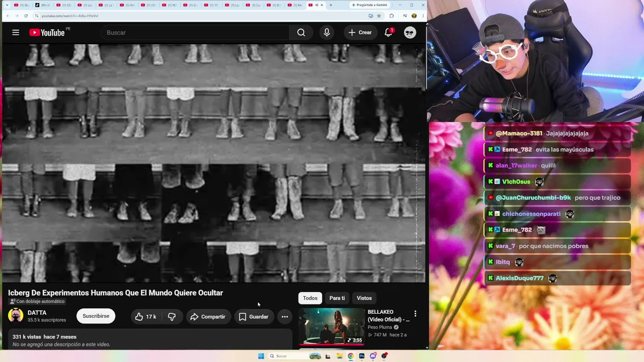Click chat username @JuanChuruchumbi-b9k
The image size is (644, 362).
533,198
